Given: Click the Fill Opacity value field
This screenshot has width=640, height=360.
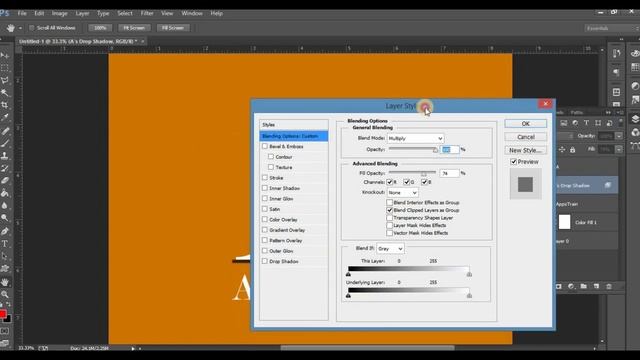Looking at the screenshot, I should [x=449, y=173].
